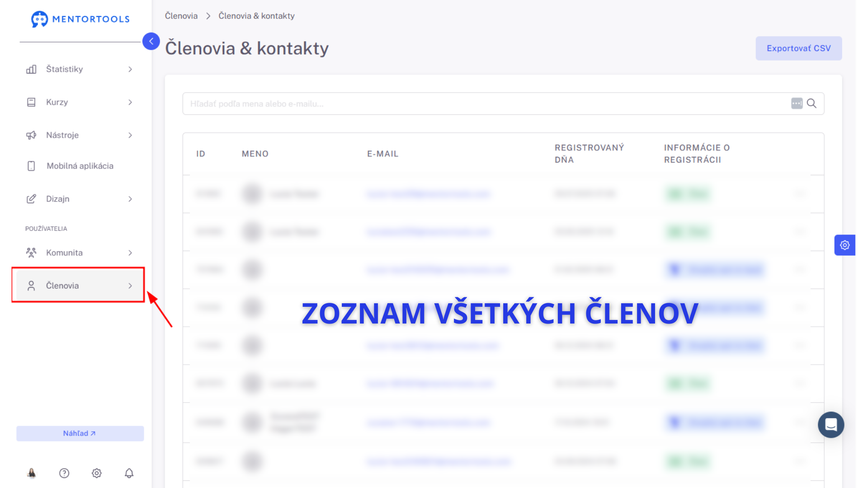The width and height of the screenshot is (868, 488).
Task: Click the Členovia breadcrumb link
Action: [181, 16]
